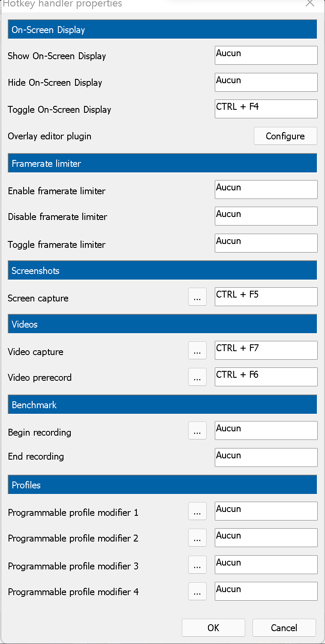
Task: Click the Show On-Screen Display hotkey field
Action: tap(266, 55)
